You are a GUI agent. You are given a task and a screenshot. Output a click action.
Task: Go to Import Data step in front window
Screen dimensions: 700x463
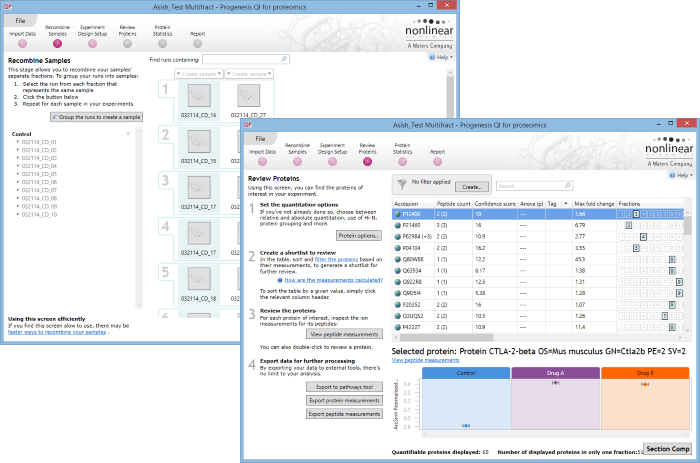(262, 162)
